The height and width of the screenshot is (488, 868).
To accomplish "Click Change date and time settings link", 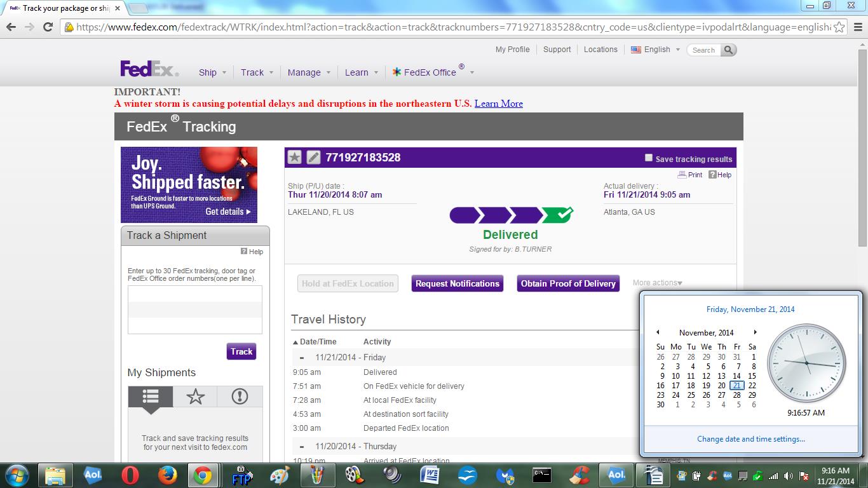I will [751, 439].
